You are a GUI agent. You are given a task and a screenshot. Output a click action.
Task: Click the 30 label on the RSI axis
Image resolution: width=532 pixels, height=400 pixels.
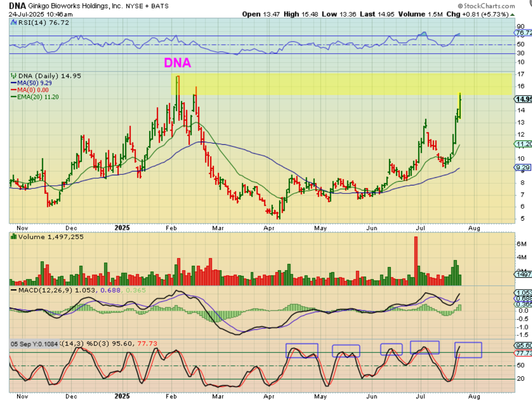tap(520, 53)
